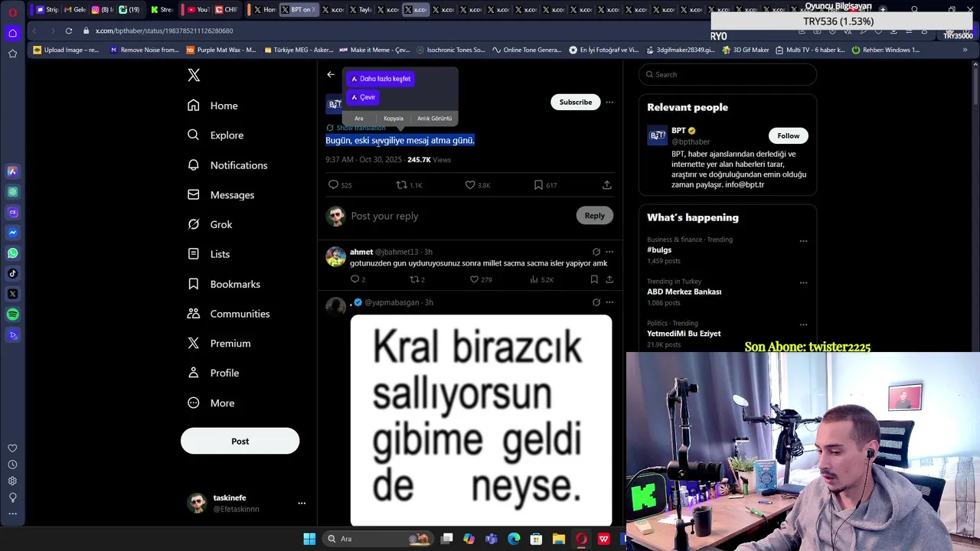Open ABD Merkez Bankası trend options
Screen dimensions: 980x551
[x=803, y=282]
